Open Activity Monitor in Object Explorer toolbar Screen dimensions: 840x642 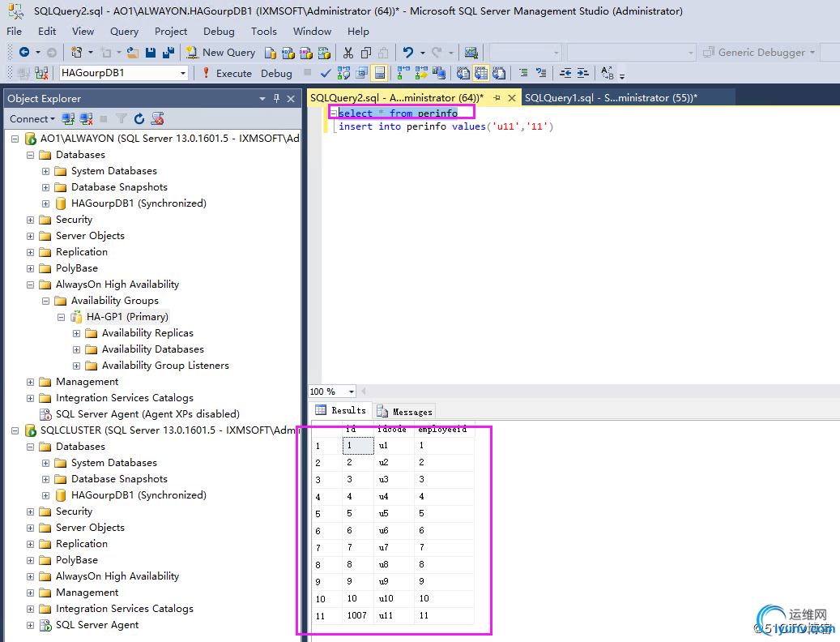point(157,119)
